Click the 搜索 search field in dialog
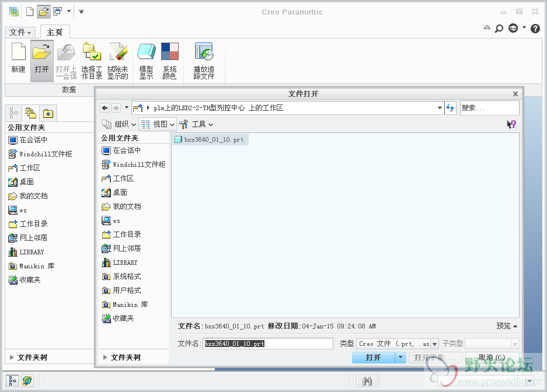The image size is (547, 392). [489, 108]
